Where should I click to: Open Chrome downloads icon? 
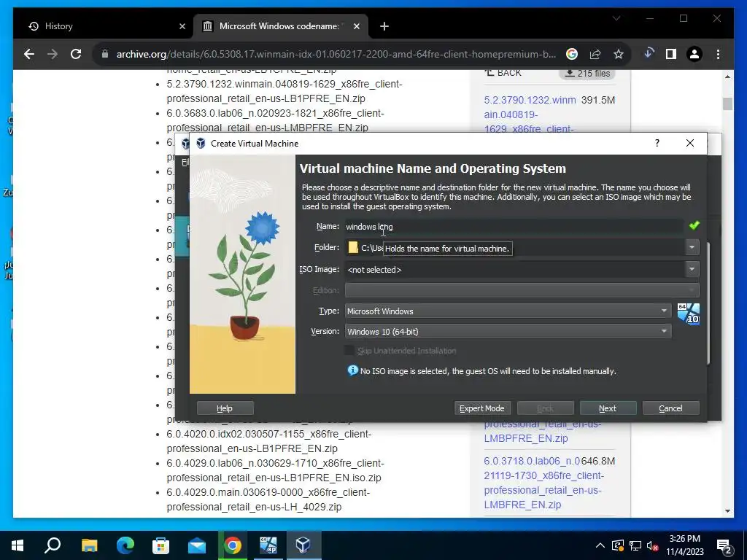[x=649, y=54]
